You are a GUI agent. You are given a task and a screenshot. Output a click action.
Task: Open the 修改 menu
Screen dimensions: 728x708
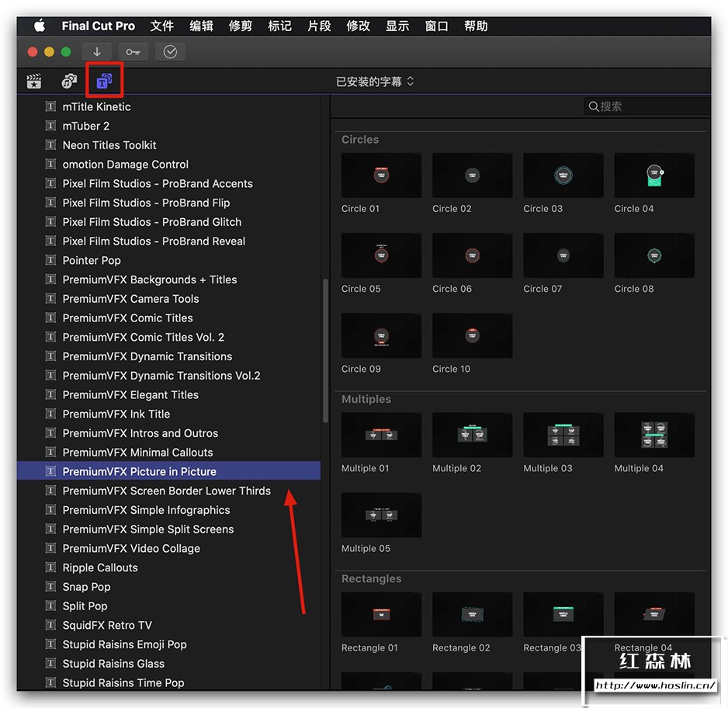[x=358, y=26]
